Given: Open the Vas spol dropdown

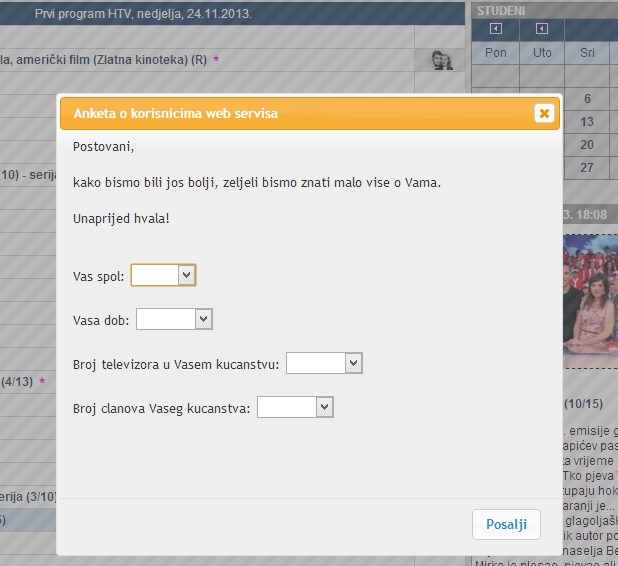Looking at the screenshot, I should point(163,275).
